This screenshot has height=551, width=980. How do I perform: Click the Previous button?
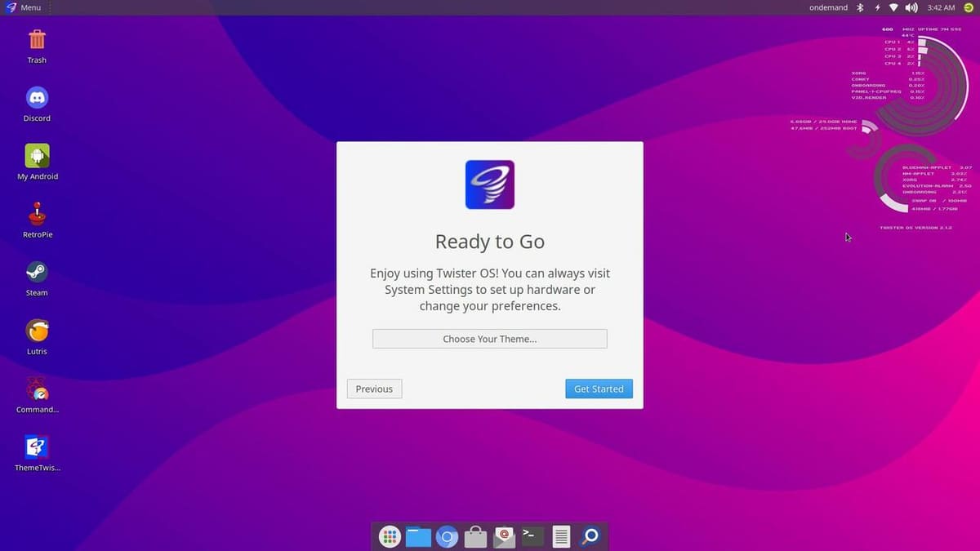point(374,389)
